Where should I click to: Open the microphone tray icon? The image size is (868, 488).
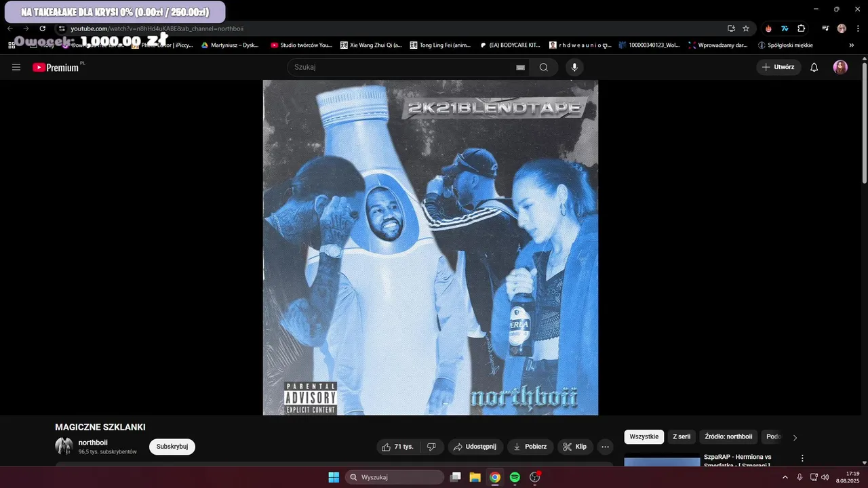click(800, 477)
